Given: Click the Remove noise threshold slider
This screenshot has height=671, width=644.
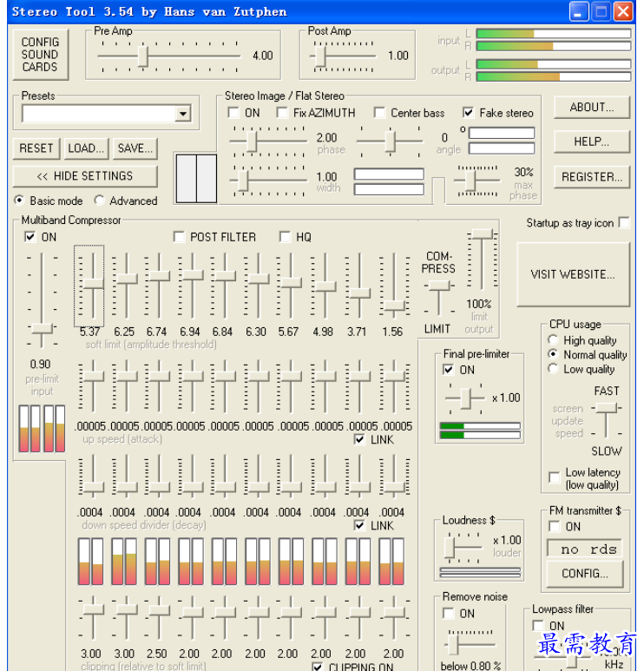Looking at the screenshot, I should [454, 644].
